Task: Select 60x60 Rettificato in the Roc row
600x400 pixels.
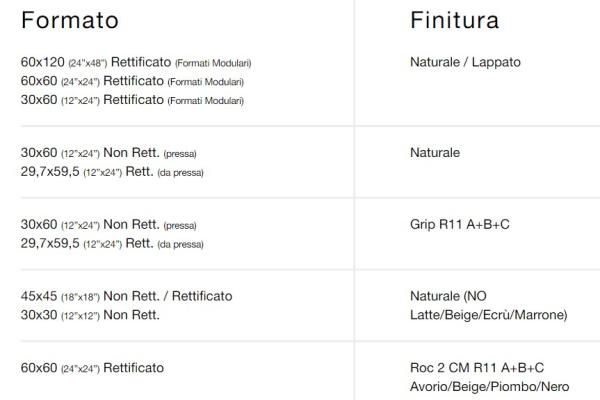Action: (x=92, y=368)
